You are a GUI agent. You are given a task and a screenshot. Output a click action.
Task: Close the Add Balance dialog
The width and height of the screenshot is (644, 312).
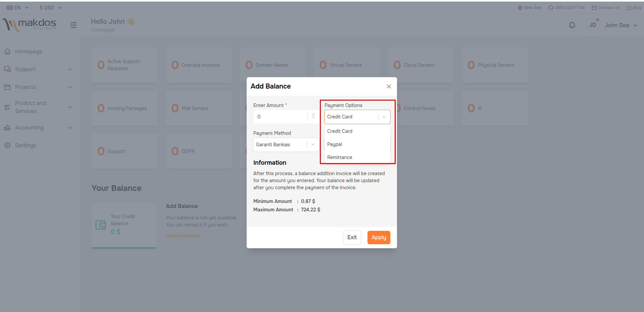(389, 87)
